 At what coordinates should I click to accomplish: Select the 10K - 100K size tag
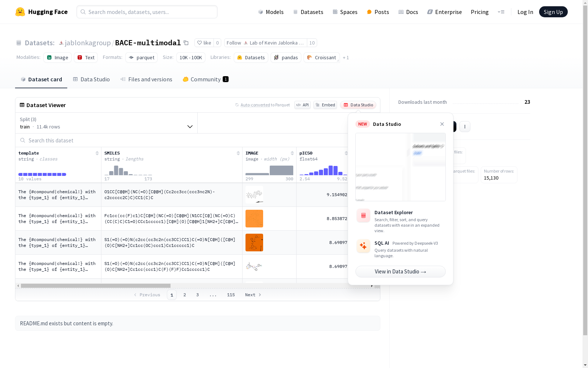[191, 57]
